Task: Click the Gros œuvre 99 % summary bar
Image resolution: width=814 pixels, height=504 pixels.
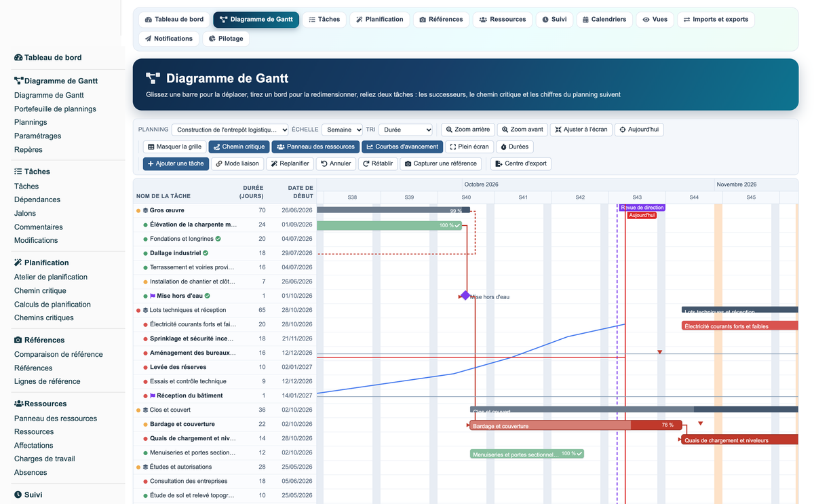Action: coord(393,210)
